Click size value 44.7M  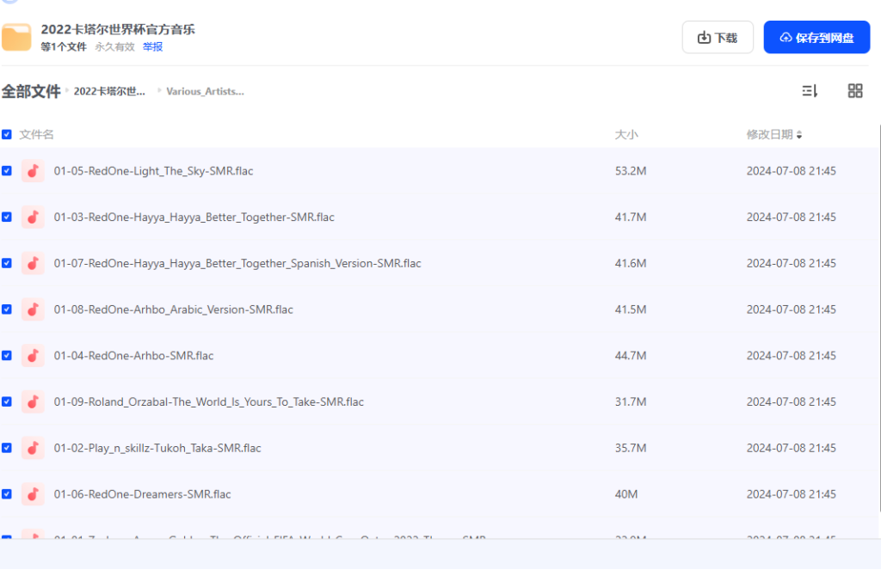[x=631, y=356]
